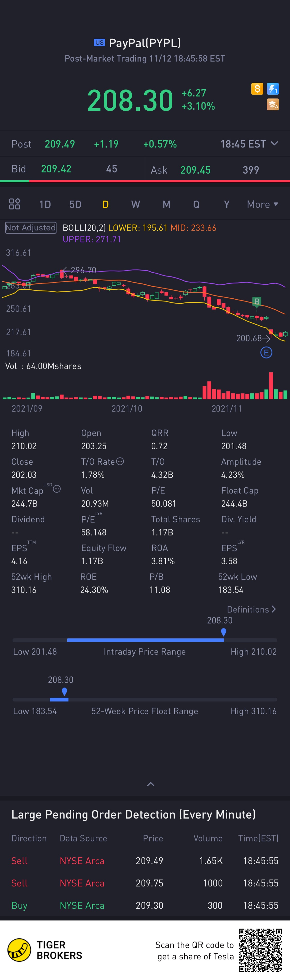The image size is (290, 980).
Task: Tap the stacked-layers badge icon
Action: (272, 104)
